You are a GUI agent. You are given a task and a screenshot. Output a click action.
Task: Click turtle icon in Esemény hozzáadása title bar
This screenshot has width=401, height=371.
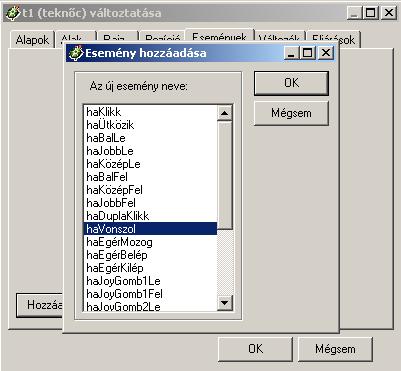tap(75, 53)
